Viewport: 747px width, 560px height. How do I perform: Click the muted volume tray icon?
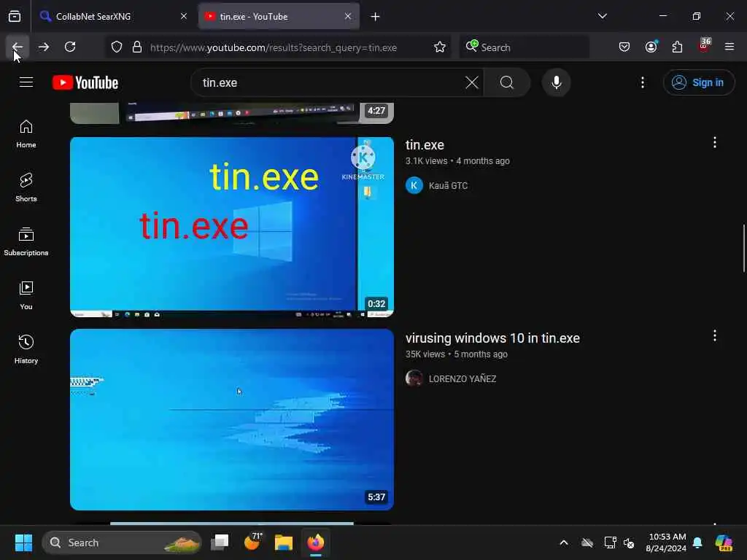(630, 542)
